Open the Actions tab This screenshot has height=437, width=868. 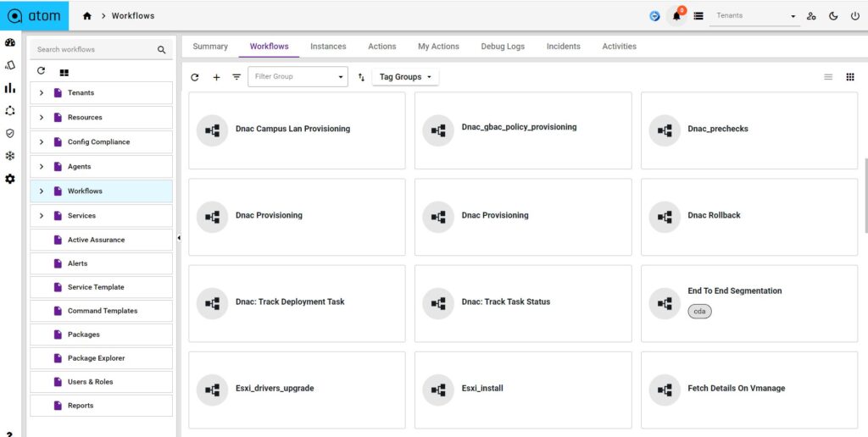(x=382, y=47)
